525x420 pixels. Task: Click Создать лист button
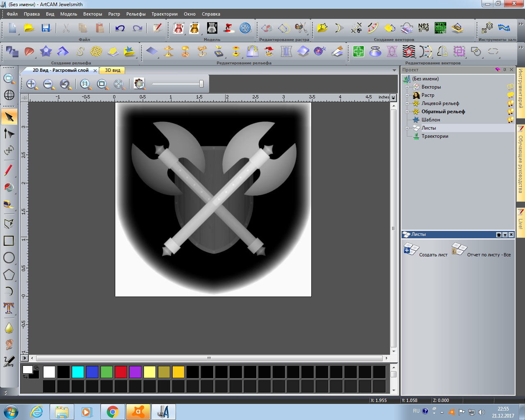click(x=426, y=249)
